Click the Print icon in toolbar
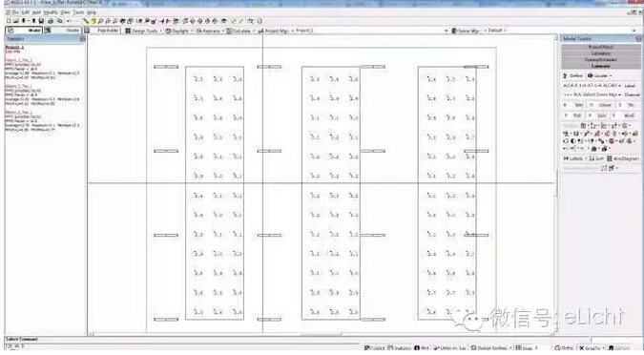644x355 pixels. [51, 21]
